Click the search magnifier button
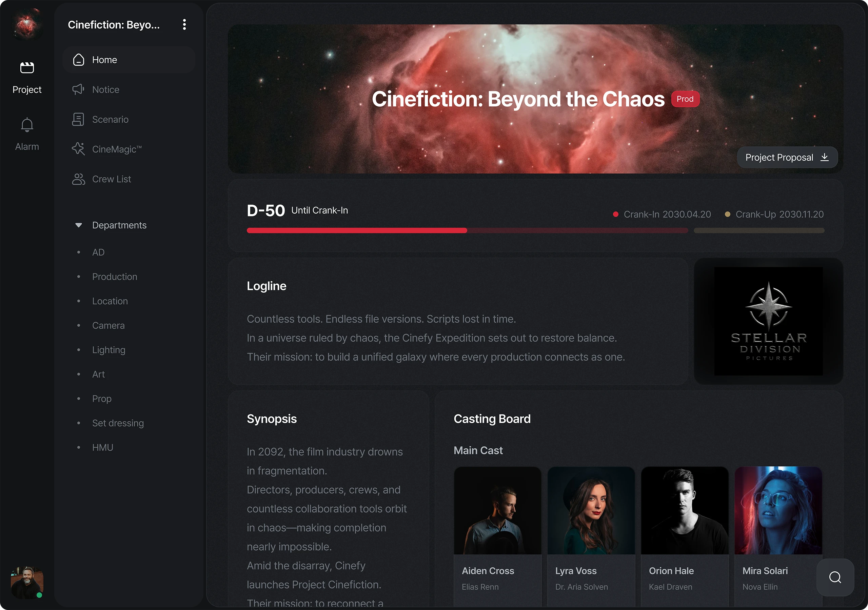This screenshot has width=868, height=610. click(x=835, y=577)
